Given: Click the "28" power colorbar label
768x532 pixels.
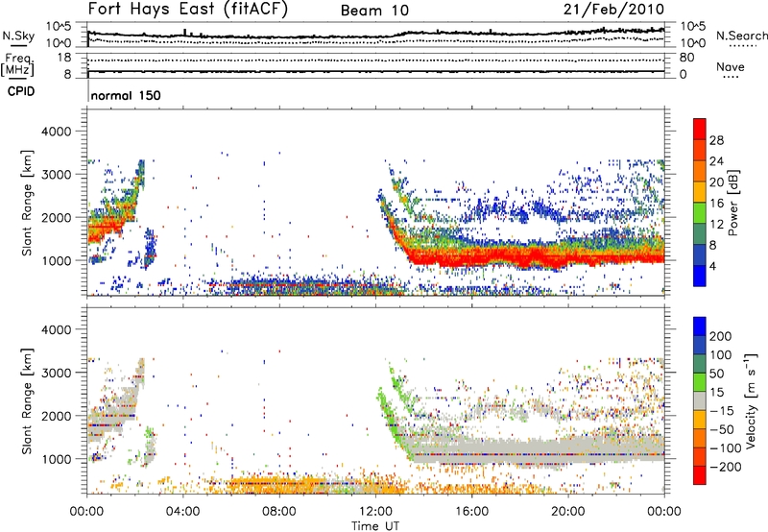Looking at the screenshot, I should (x=716, y=140).
